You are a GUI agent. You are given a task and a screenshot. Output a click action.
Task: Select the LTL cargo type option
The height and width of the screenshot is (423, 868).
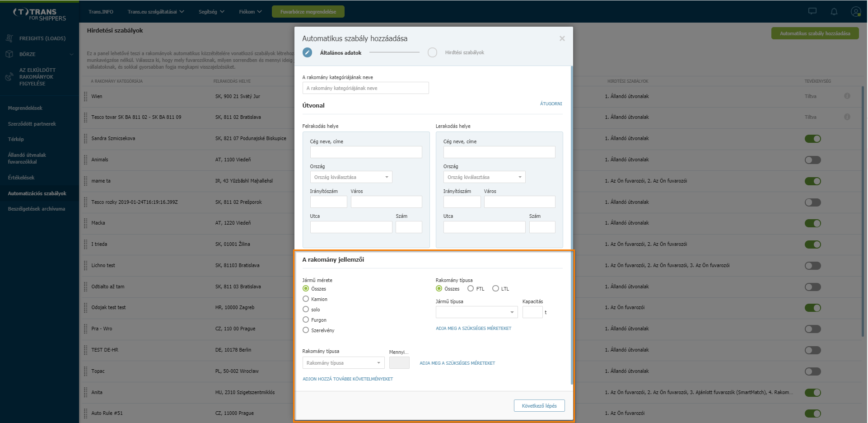tap(495, 288)
